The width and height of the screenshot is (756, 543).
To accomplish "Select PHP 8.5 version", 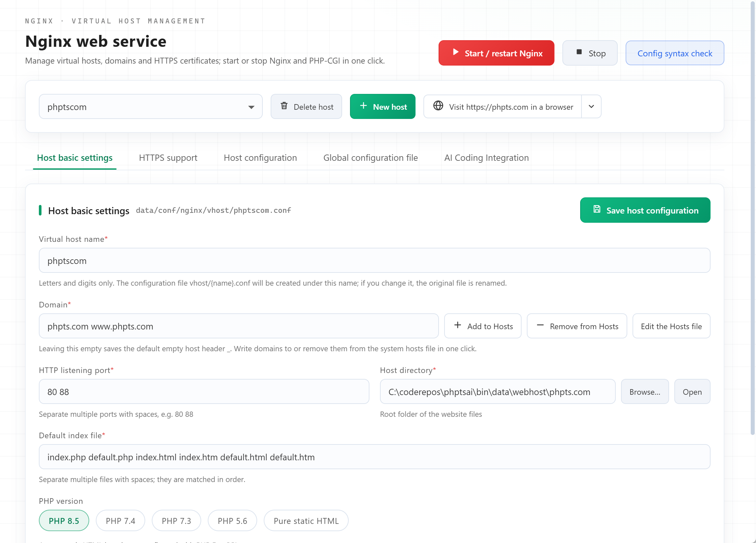I will [64, 521].
